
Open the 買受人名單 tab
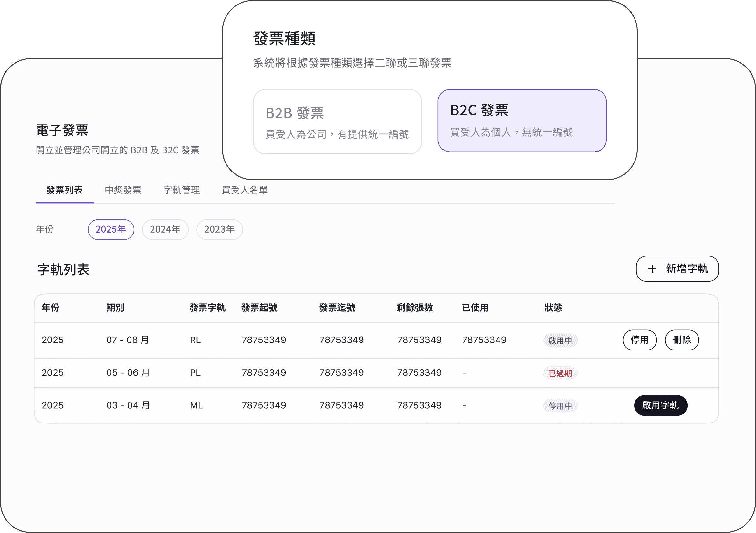tap(245, 190)
